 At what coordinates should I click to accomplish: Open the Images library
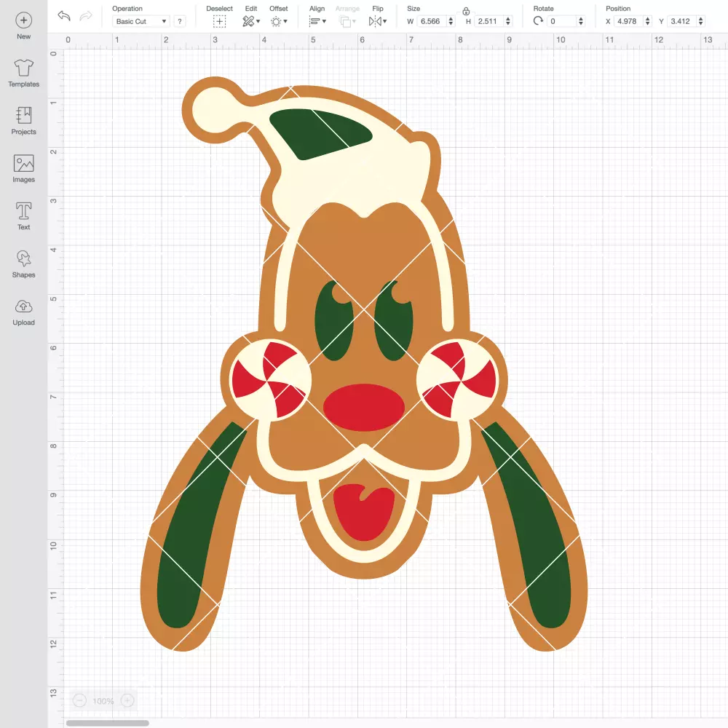(x=24, y=169)
